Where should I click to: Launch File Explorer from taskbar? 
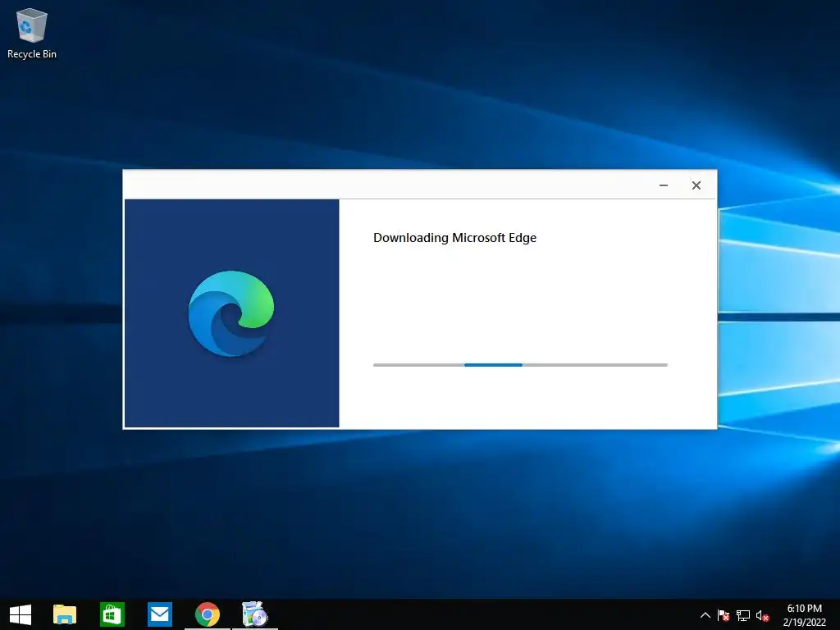click(65, 614)
